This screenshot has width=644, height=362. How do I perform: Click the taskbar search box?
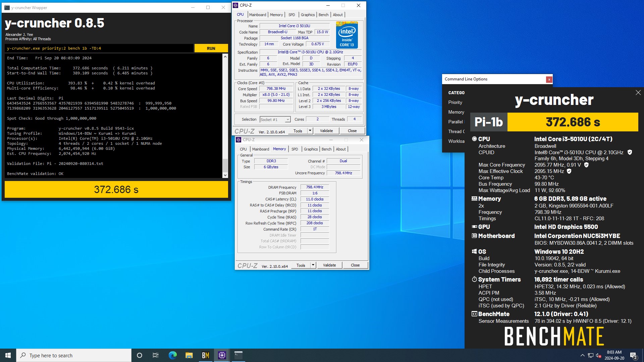click(x=74, y=355)
